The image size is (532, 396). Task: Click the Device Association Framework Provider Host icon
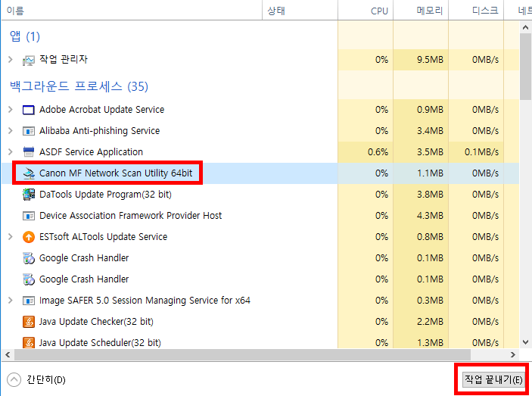tap(29, 216)
